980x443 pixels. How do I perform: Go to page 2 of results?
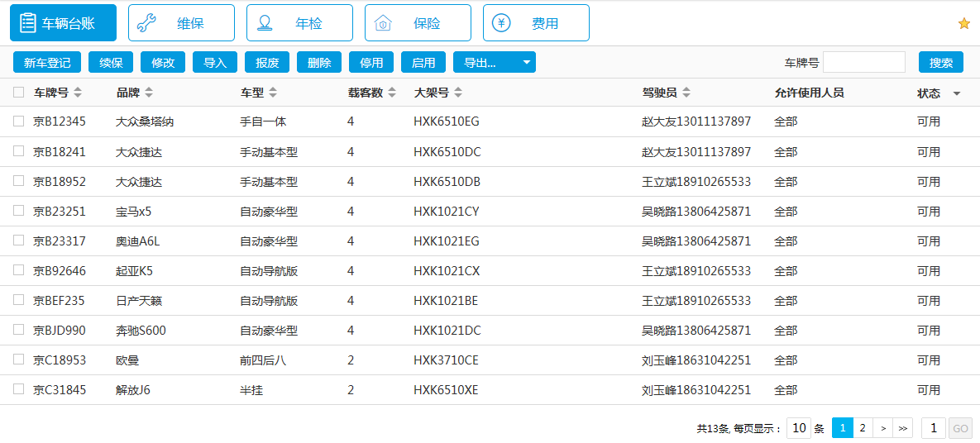(x=863, y=428)
